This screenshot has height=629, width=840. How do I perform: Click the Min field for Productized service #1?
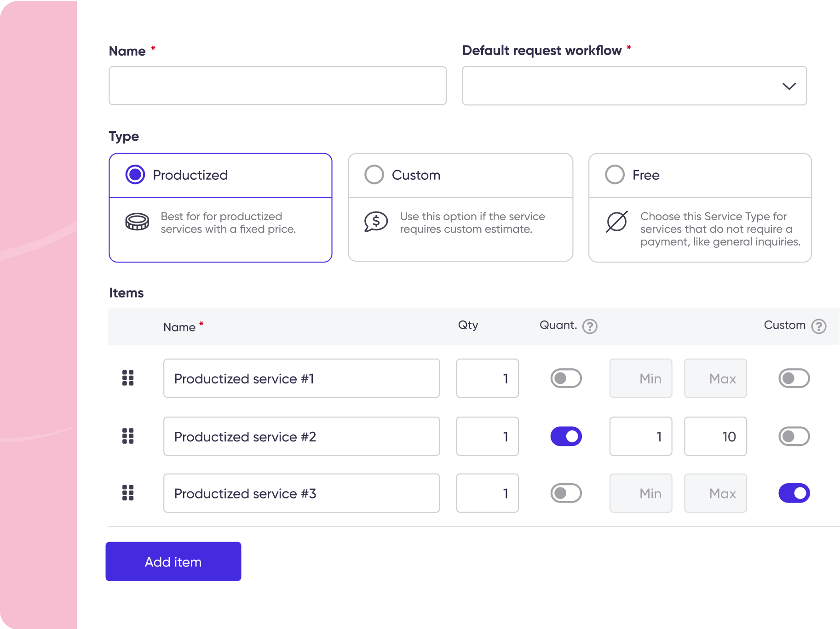pyautogui.click(x=641, y=378)
